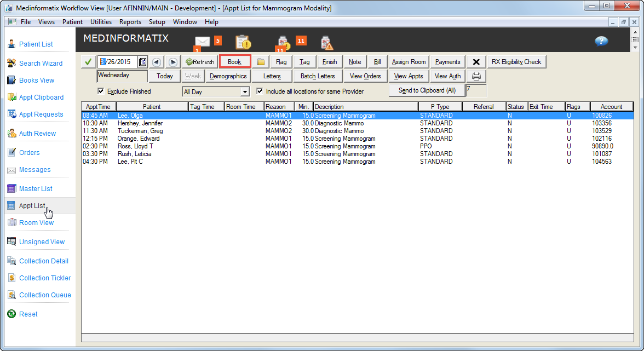Screen dimensions: 644x351
Task: Open the Utilities menu
Action: coord(101,22)
